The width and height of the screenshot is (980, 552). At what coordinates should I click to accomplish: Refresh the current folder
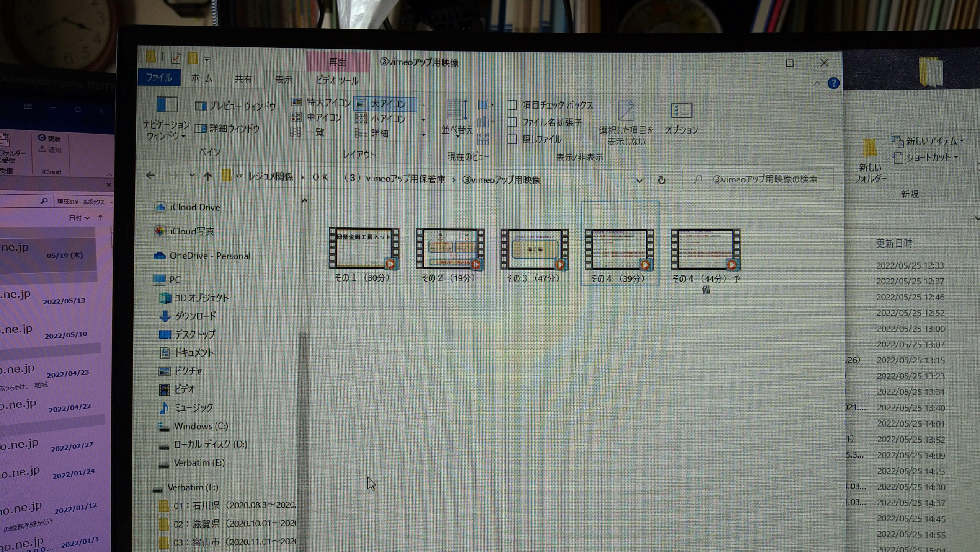tap(661, 180)
